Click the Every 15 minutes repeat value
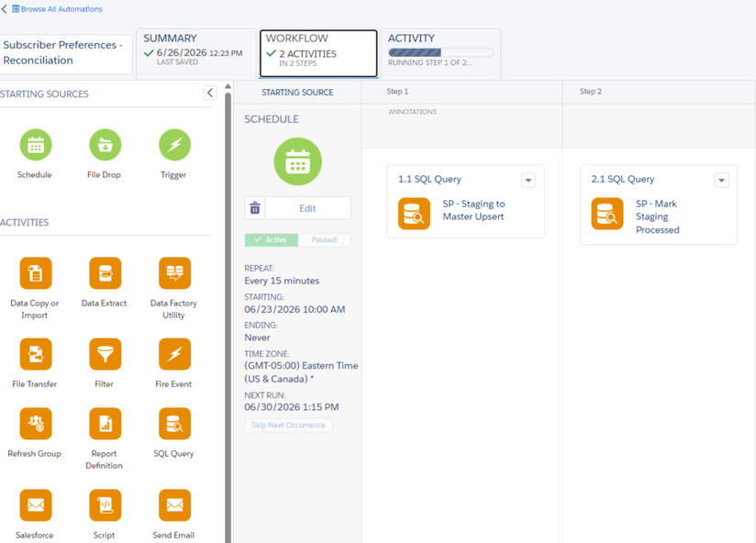Screen dimensions: 756x543 282,281
